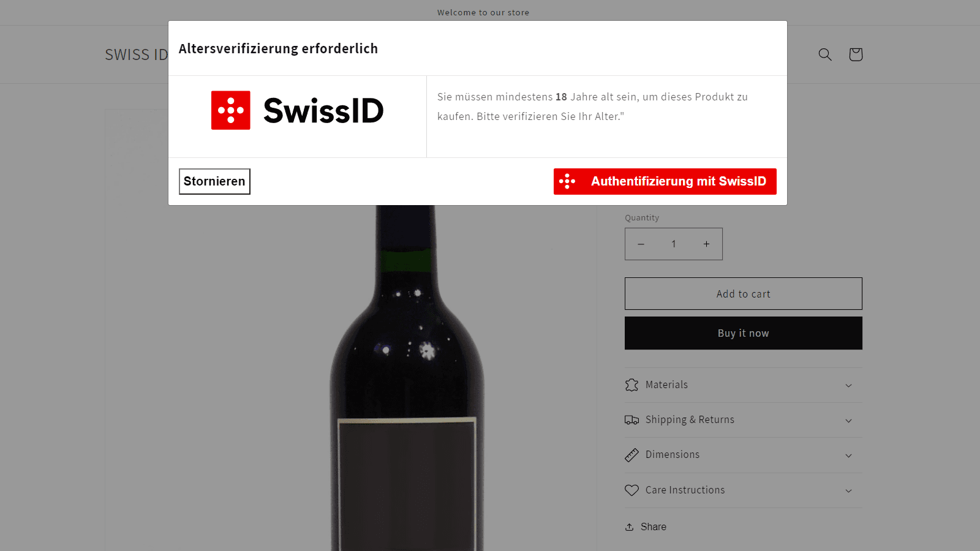
Task: Click the Welcome to our store banner
Action: point(483,12)
